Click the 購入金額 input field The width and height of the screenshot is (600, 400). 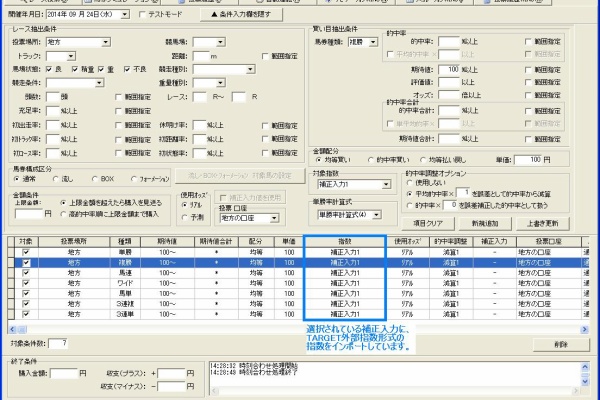(62, 373)
